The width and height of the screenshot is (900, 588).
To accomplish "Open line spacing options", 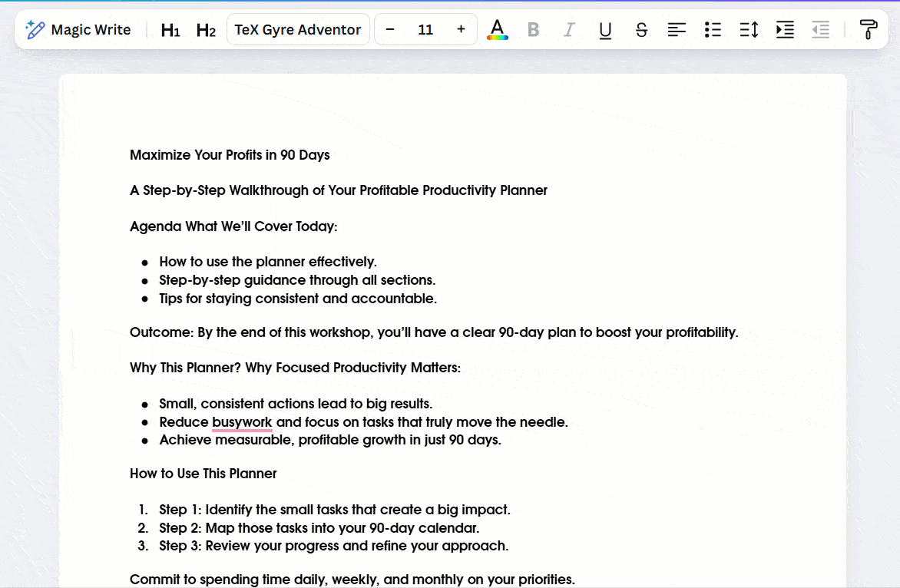I will tap(749, 29).
